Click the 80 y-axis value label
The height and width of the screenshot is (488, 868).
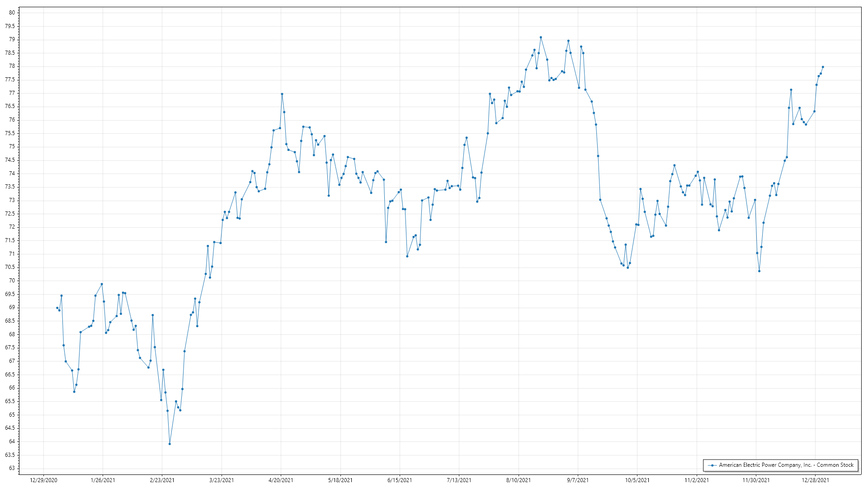coord(12,13)
